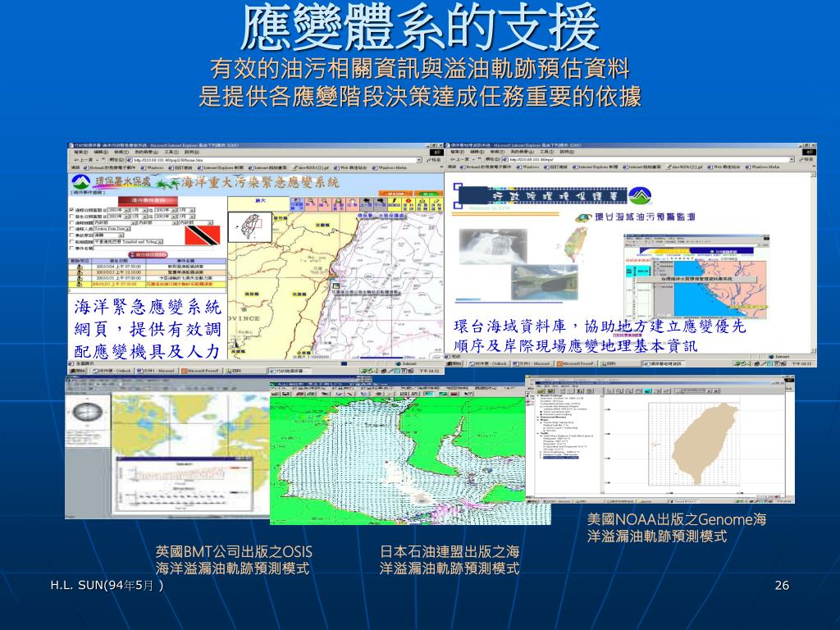Open start-year dropdown in second date row

pos(126,217)
